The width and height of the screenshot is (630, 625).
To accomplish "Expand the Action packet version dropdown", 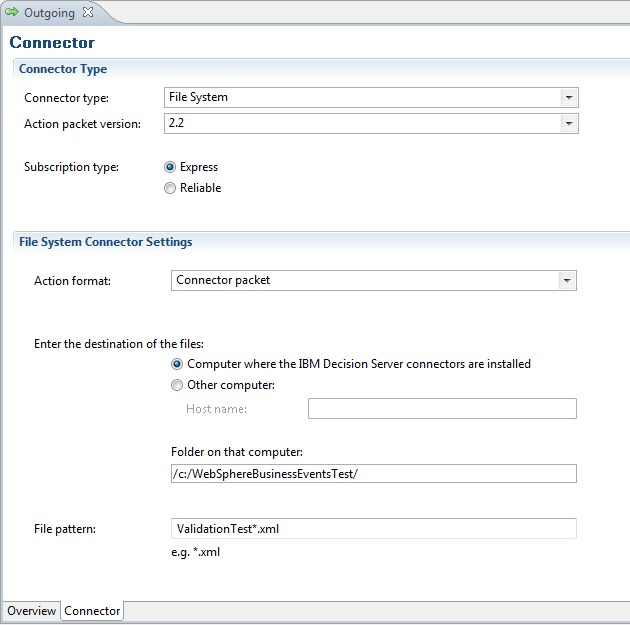I will (x=569, y=123).
